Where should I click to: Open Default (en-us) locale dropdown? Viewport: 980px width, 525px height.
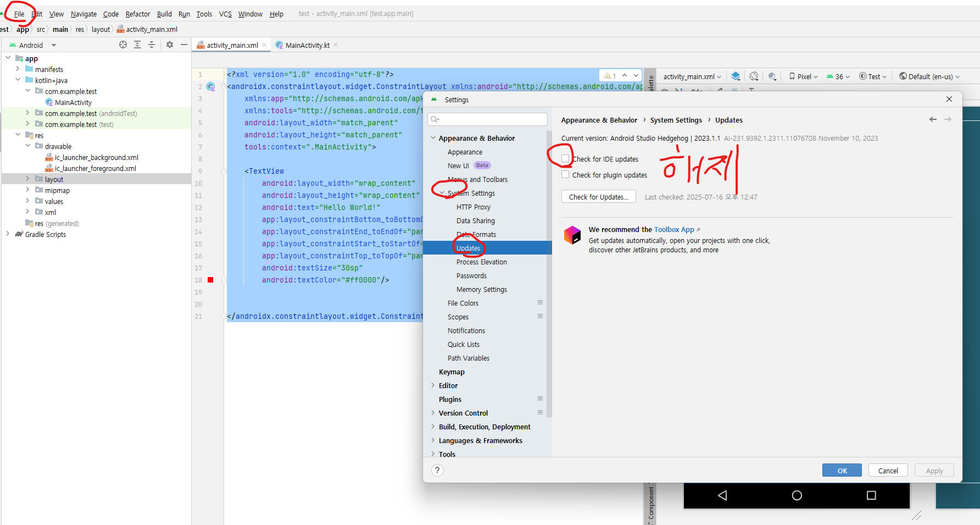[929, 76]
